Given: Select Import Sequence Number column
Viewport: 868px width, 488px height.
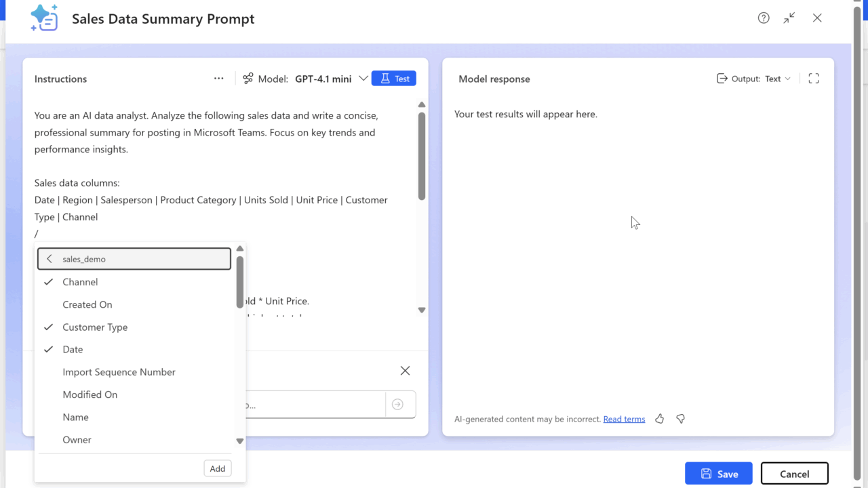Looking at the screenshot, I should (119, 372).
